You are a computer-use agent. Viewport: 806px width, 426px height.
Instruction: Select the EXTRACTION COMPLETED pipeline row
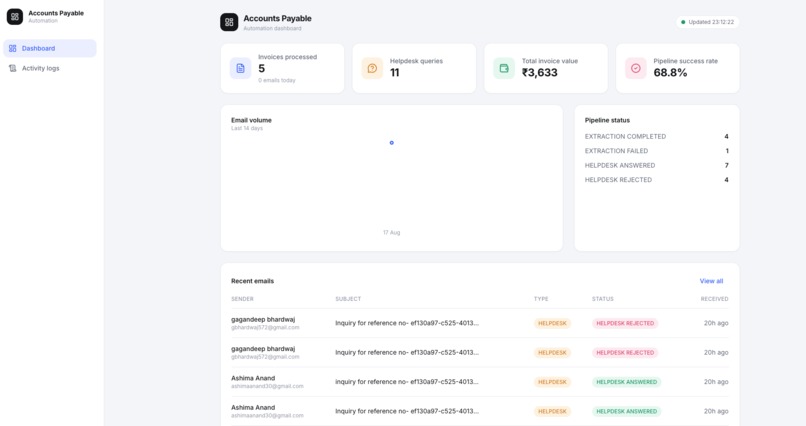click(x=656, y=137)
